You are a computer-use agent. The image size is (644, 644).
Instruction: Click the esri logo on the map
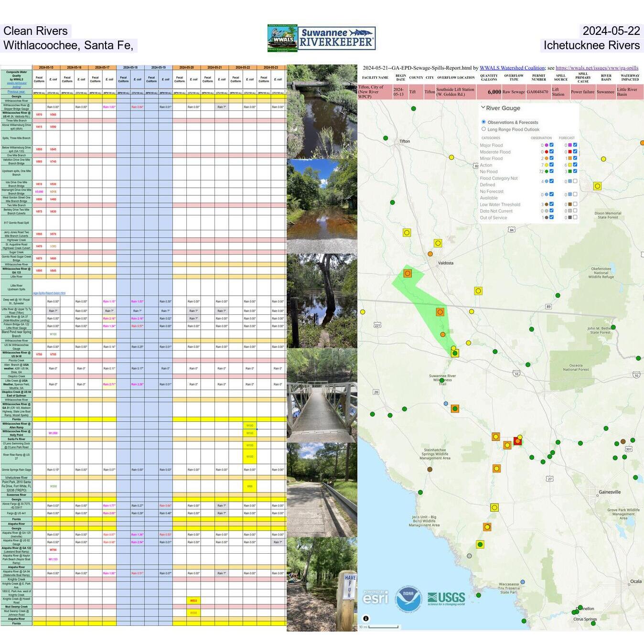tap(375, 596)
